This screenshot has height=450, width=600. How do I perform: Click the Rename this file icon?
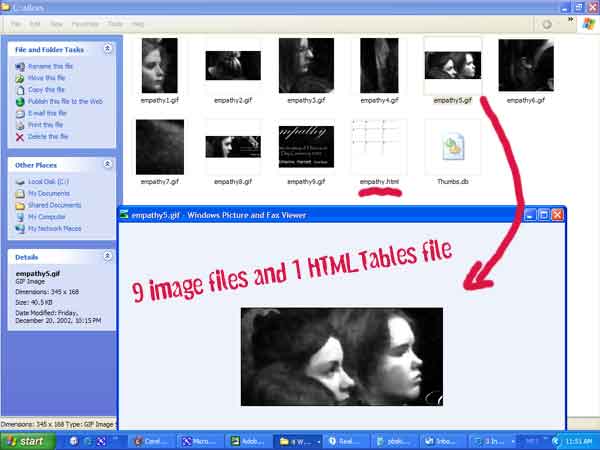point(20,66)
